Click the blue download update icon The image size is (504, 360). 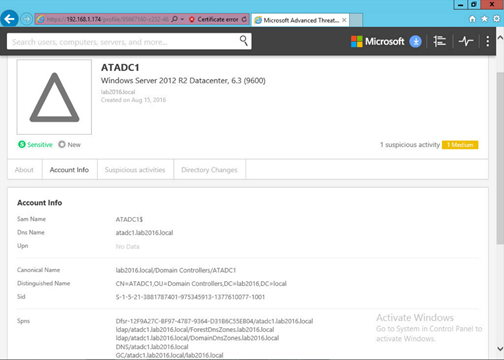[415, 41]
